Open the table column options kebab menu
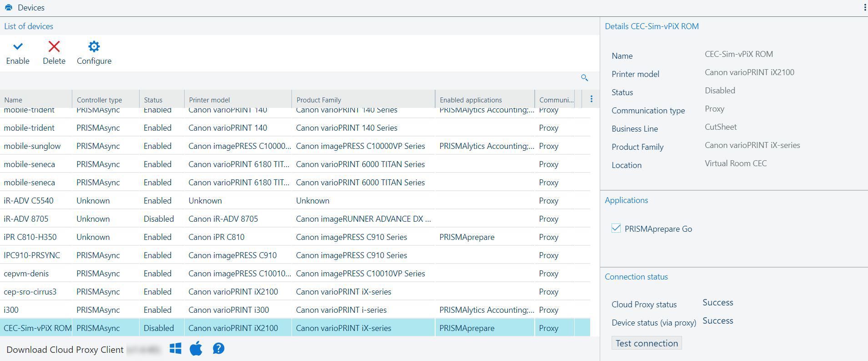The height and width of the screenshot is (361, 868). click(x=591, y=99)
